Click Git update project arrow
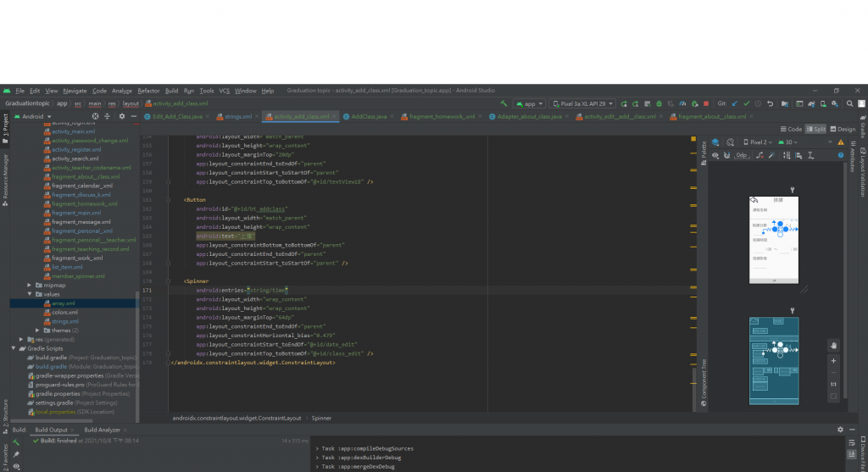868x472 pixels. coord(735,103)
